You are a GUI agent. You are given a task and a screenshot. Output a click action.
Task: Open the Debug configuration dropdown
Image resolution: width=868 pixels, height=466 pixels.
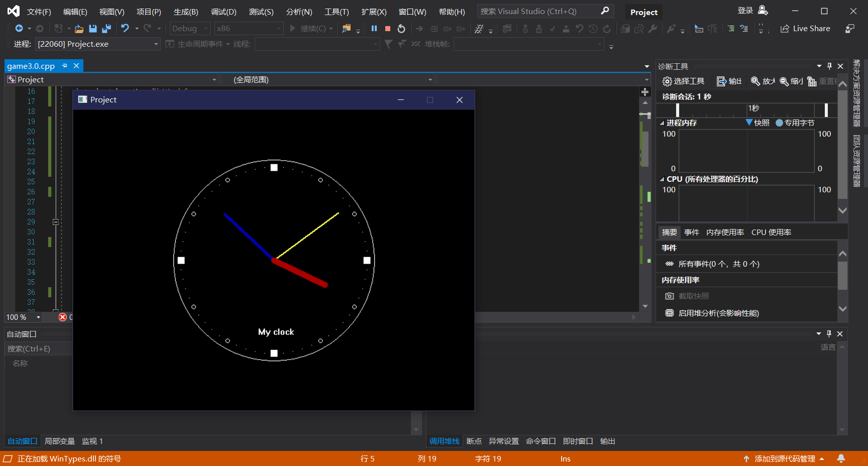point(189,29)
